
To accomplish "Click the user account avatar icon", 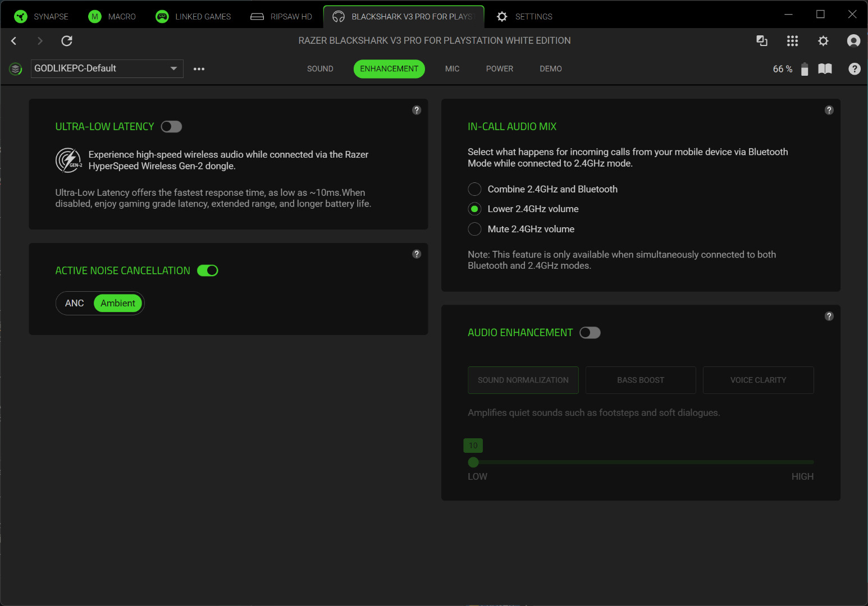I will pyautogui.click(x=853, y=41).
